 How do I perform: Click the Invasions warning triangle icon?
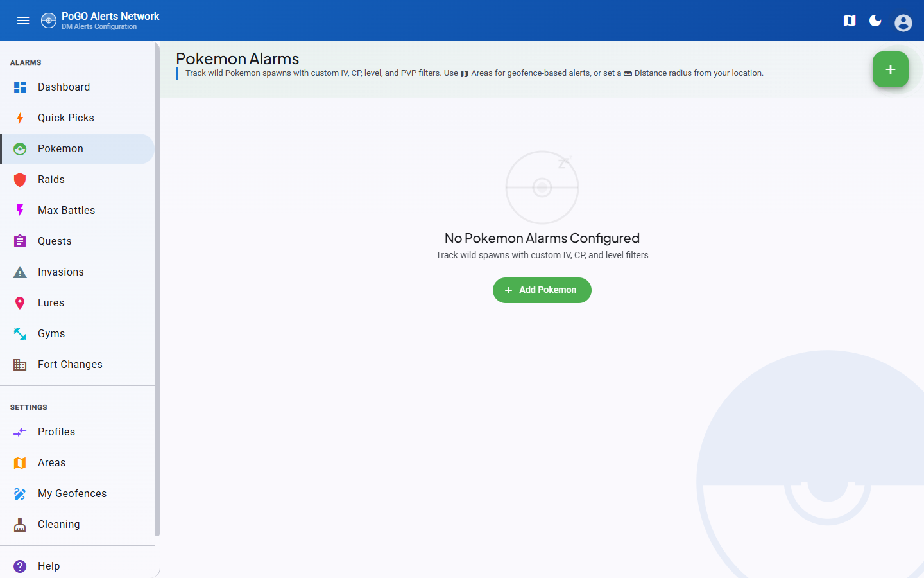coord(20,272)
